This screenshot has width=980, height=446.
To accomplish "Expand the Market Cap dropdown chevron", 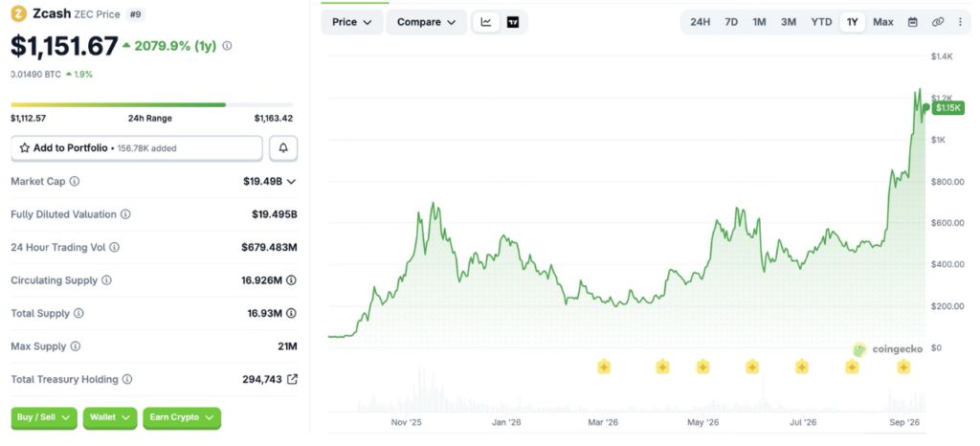I will 291,182.
